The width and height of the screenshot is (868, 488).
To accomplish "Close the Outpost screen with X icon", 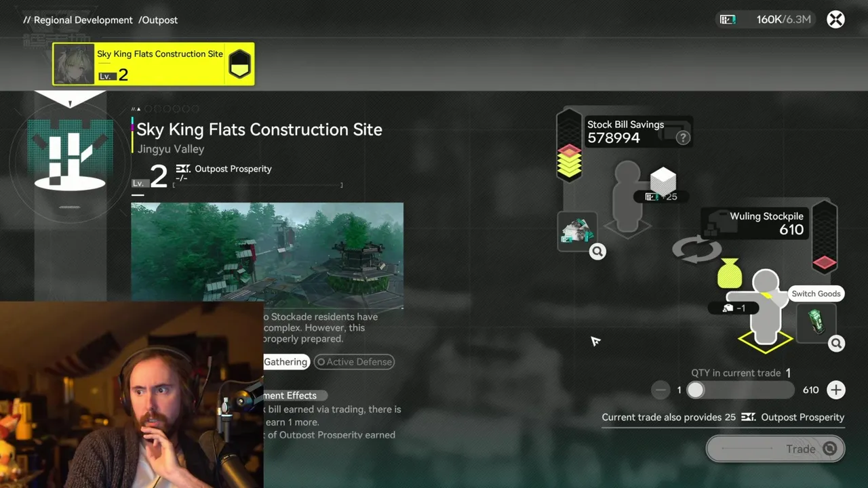I will [835, 20].
